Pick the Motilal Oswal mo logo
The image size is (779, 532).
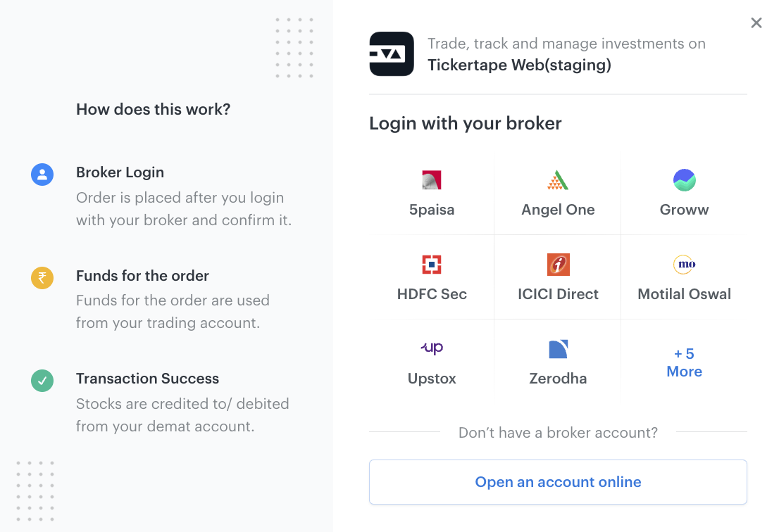pos(684,264)
